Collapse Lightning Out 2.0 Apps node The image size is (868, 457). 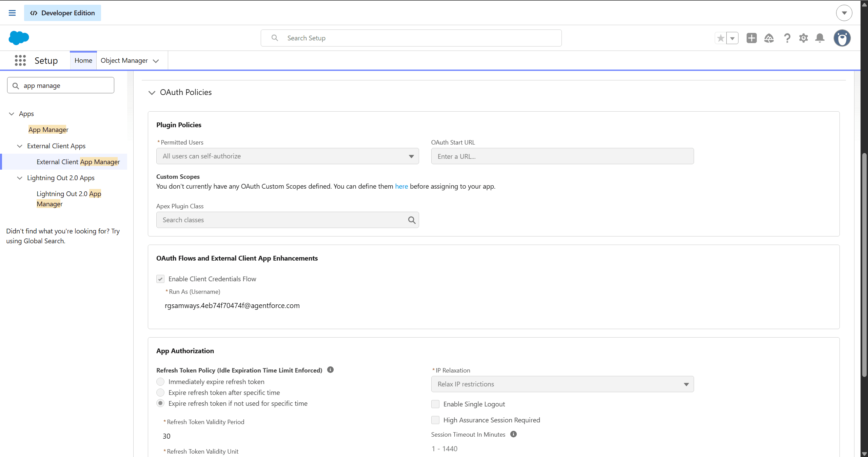[20, 178]
